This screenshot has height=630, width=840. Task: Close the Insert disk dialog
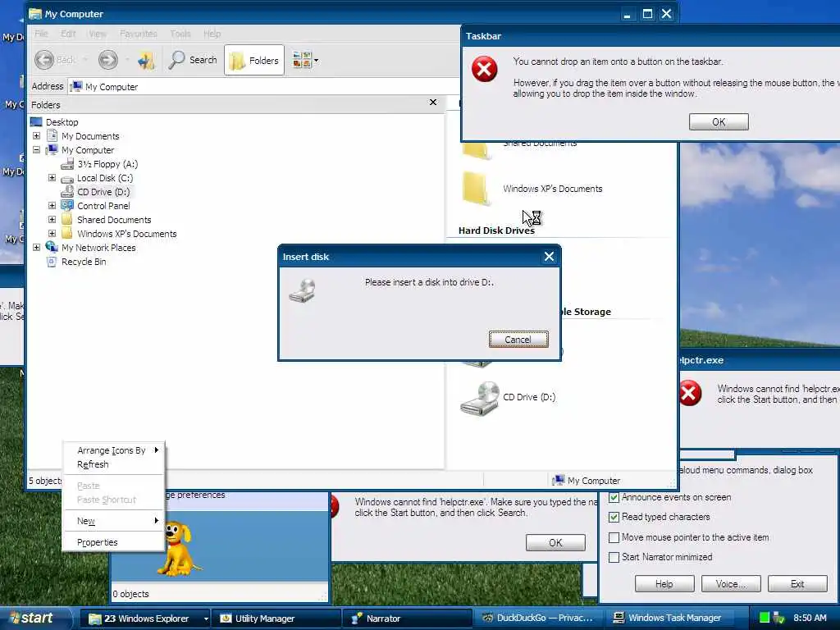(549, 257)
